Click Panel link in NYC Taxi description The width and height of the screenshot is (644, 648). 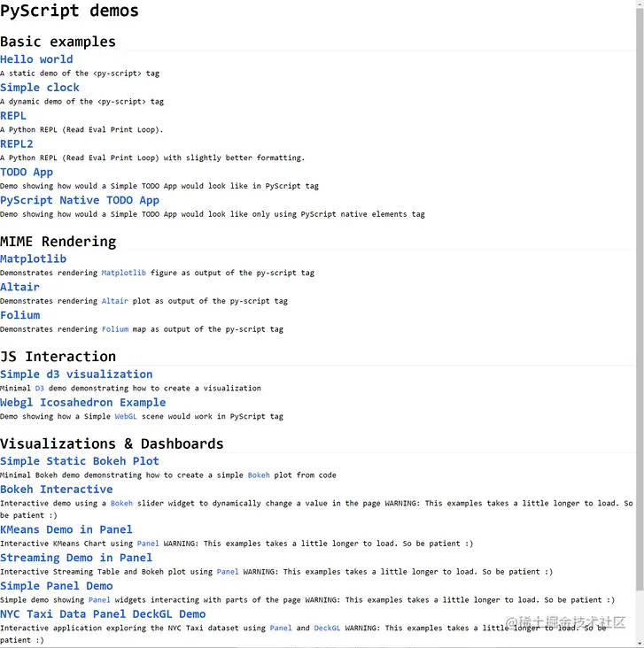[281, 629]
